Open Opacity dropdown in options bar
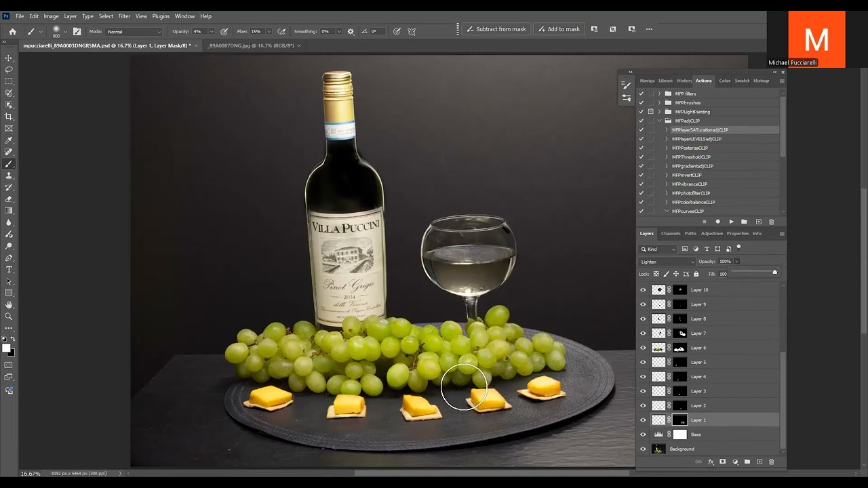The image size is (868, 488). click(x=212, y=31)
